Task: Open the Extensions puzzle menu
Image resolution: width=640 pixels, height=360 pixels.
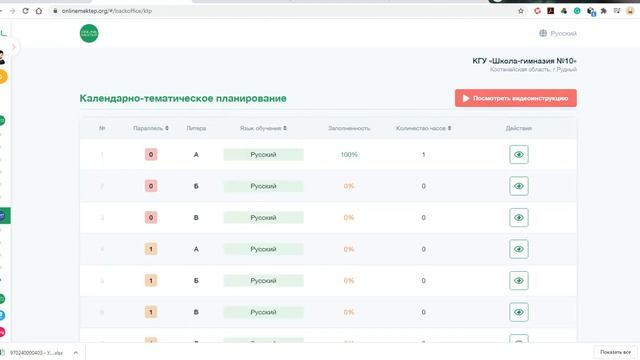Action: click(x=603, y=11)
